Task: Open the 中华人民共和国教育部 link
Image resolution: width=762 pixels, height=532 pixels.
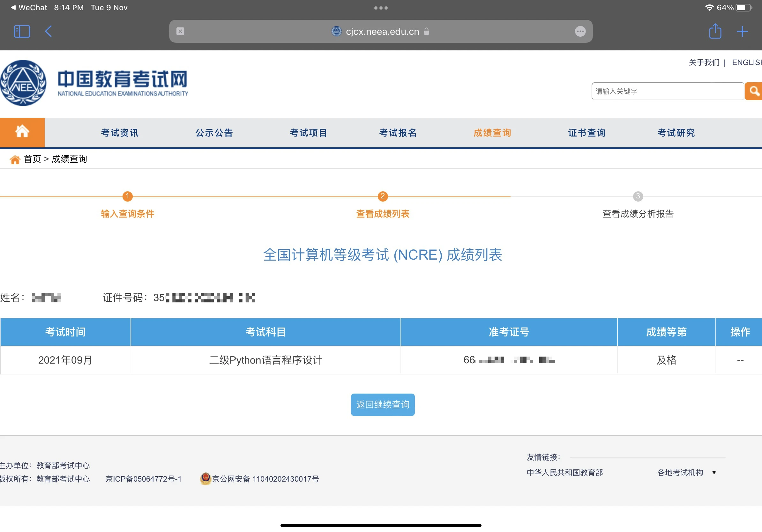Action: [564, 472]
